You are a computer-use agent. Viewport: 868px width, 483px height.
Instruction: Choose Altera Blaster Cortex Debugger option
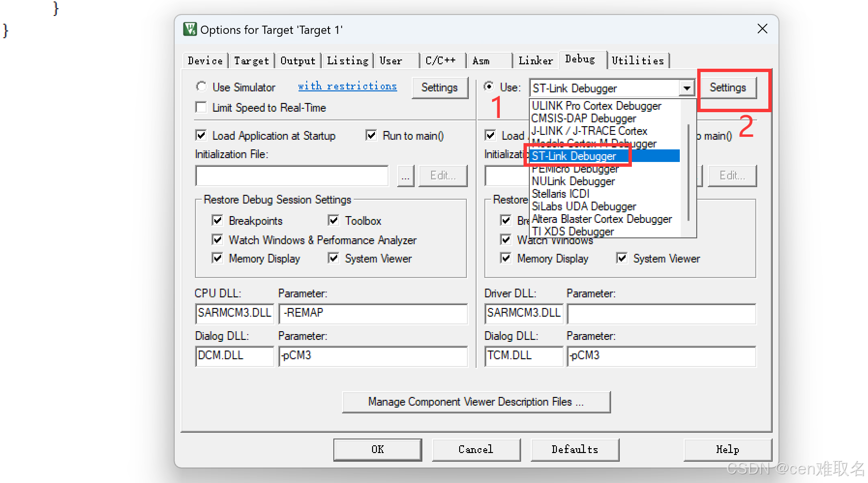[605, 219]
